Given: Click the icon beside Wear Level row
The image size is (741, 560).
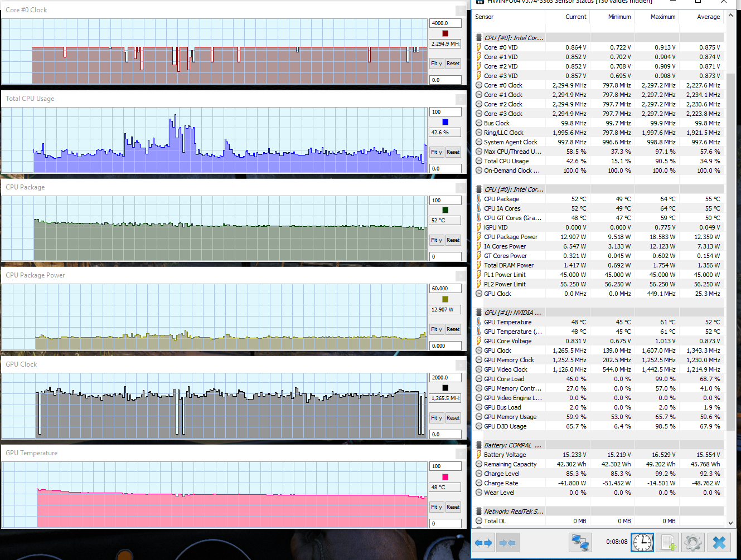Looking at the screenshot, I should [478, 493].
